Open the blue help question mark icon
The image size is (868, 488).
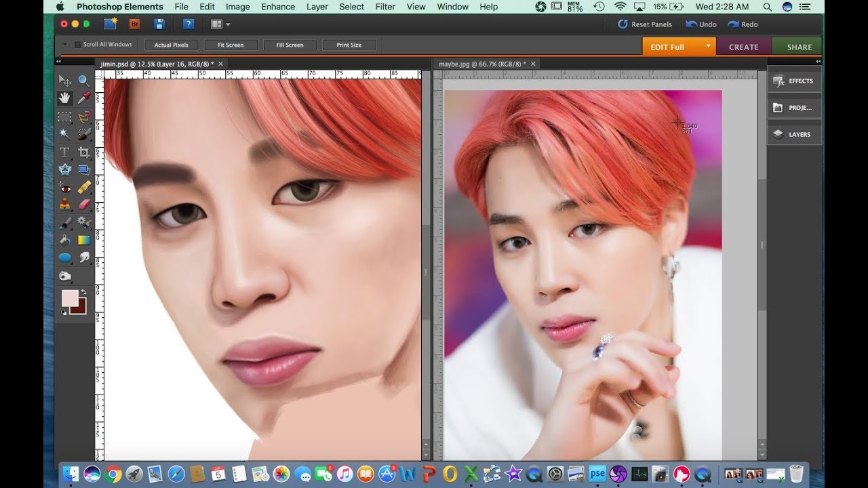[x=189, y=24]
